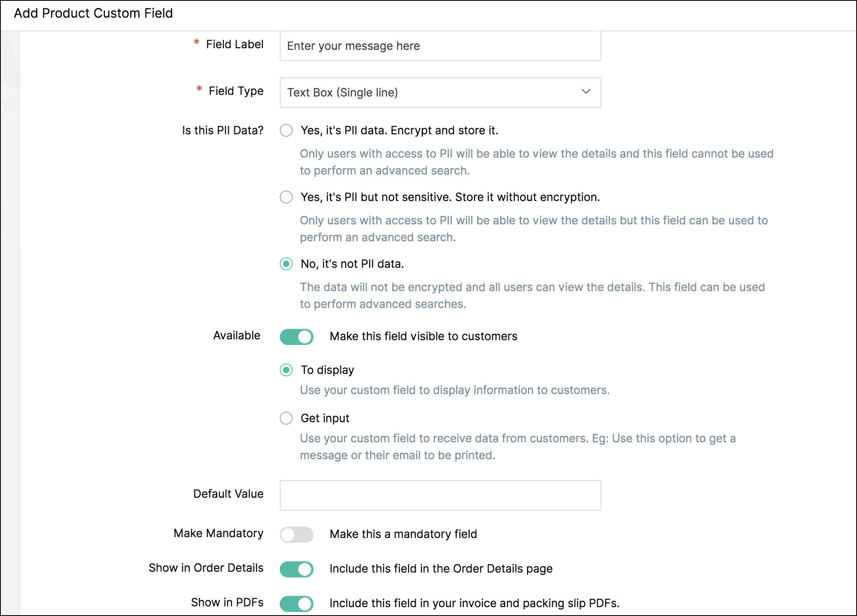Click 'Make this a mandatory field' label
The width and height of the screenshot is (857, 616).
pyautogui.click(x=403, y=534)
